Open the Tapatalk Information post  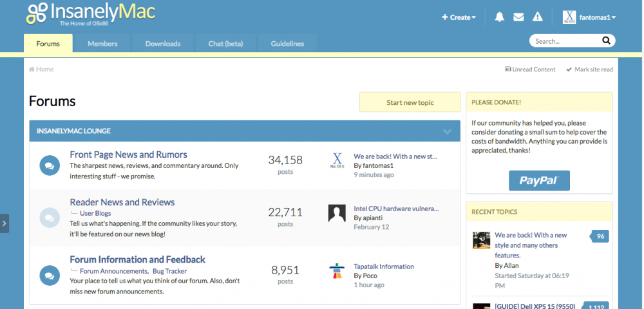pyautogui.click(x=384, y=267)
